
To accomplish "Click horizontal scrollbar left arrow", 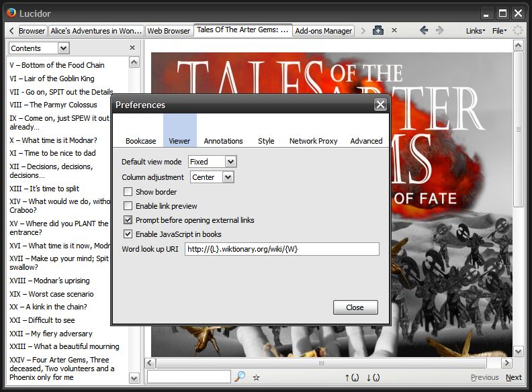I will tap(150, 363).
